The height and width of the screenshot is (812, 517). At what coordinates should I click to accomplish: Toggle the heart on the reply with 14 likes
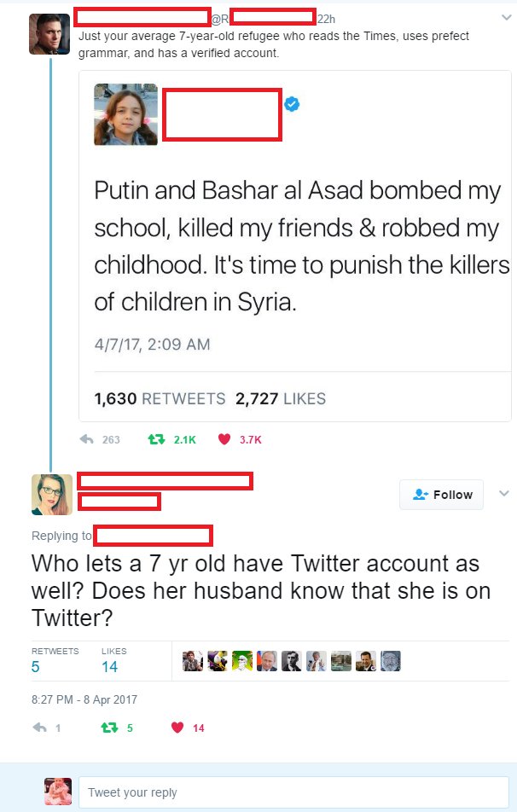pyautogui.click(x=177, y=728)
